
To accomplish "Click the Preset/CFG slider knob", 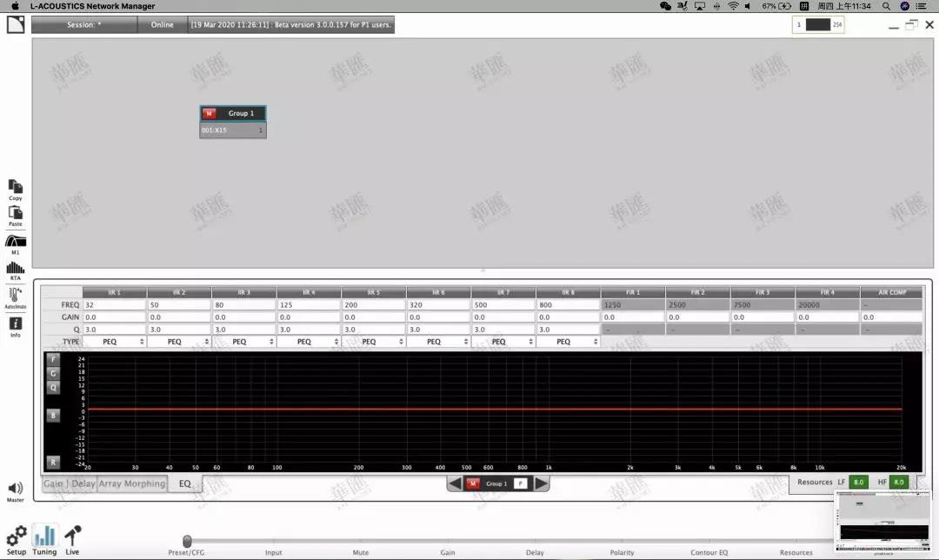I will tap(187, 541).
